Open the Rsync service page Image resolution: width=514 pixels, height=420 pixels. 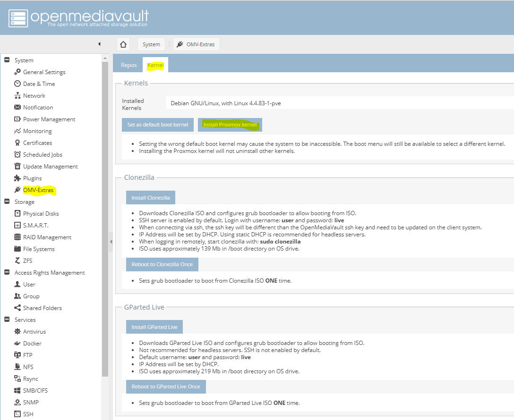point(31,378)
